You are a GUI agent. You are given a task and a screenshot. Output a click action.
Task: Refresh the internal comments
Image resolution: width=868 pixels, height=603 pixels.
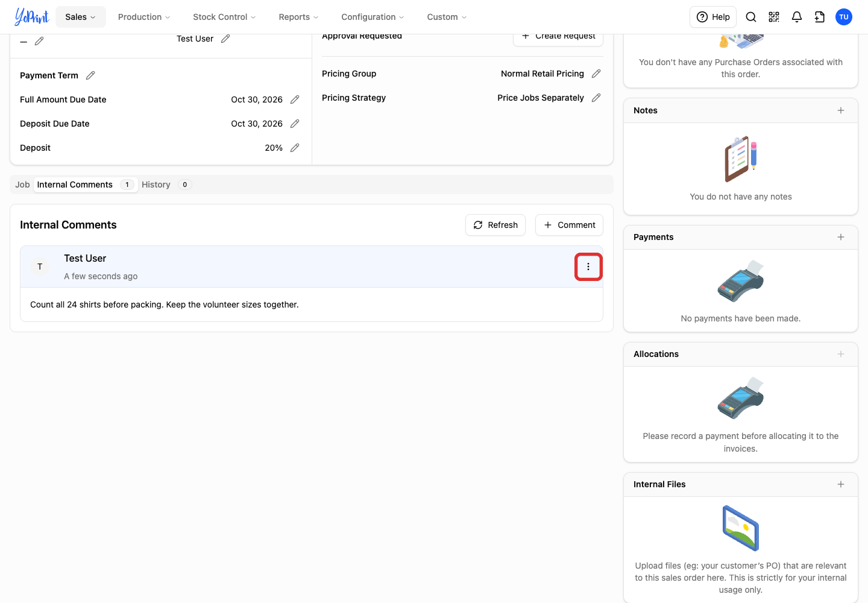[495, 225]
